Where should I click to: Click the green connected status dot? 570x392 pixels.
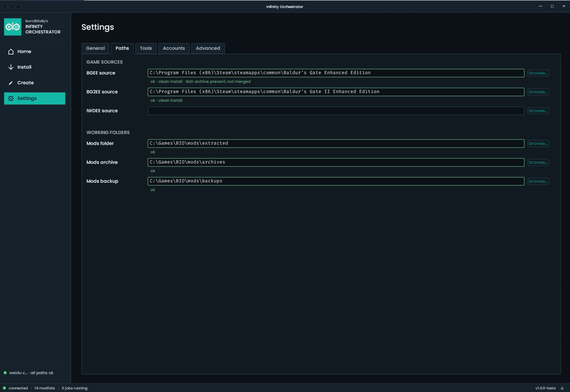5,388
